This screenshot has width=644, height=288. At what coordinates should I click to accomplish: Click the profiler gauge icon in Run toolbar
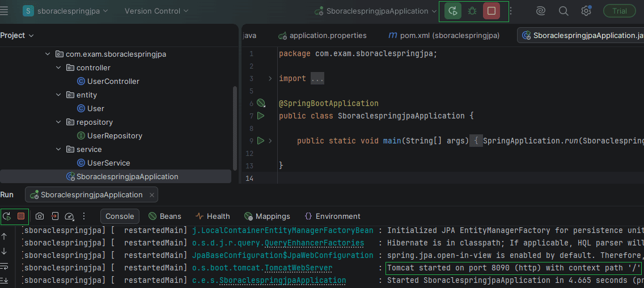pos(69,216)
